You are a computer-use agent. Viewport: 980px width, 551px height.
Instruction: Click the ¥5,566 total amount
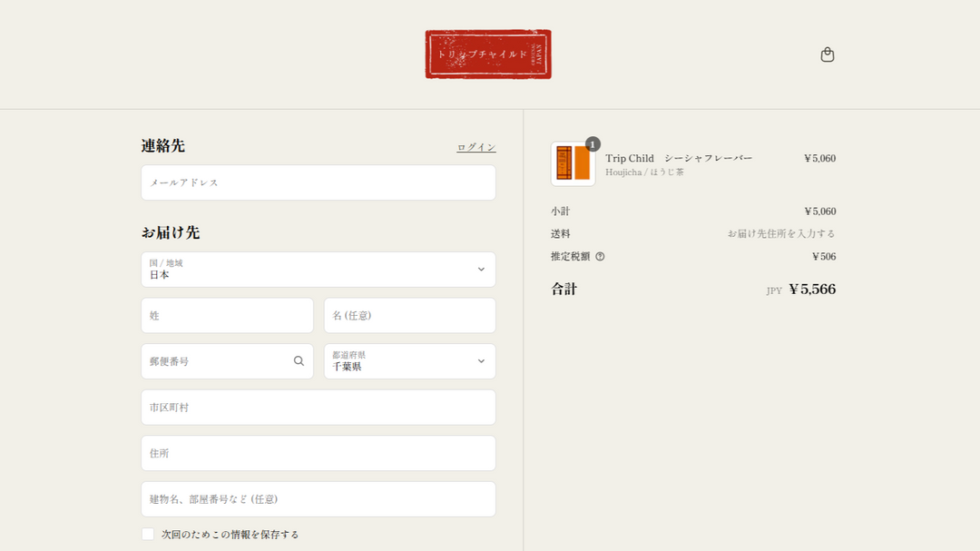pos(811,290)
